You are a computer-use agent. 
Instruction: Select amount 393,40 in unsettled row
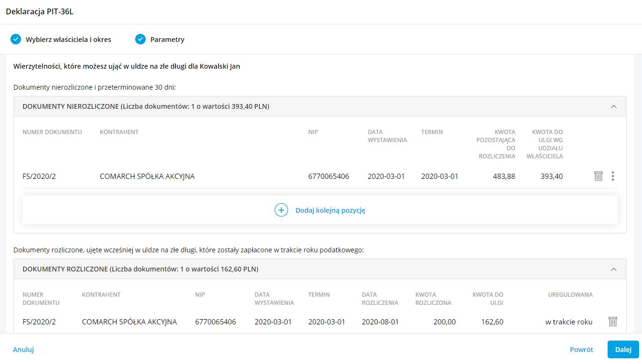(552, 177)
